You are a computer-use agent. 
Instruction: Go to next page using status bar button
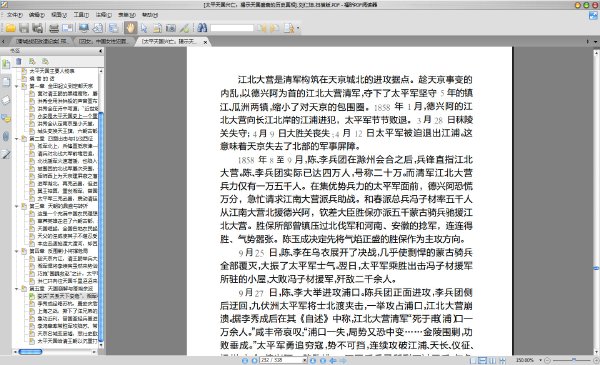point(313,360)
